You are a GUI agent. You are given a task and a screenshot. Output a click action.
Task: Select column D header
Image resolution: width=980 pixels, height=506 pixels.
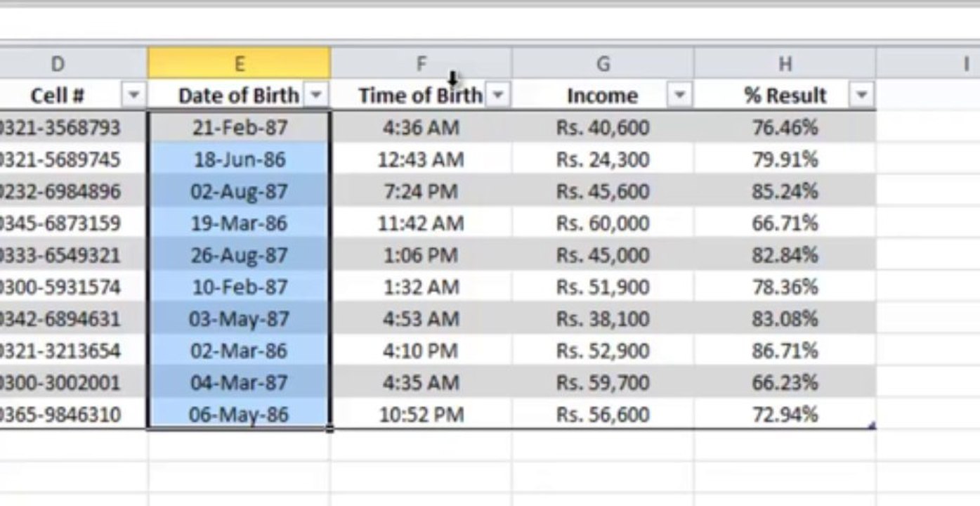point(73,64)
